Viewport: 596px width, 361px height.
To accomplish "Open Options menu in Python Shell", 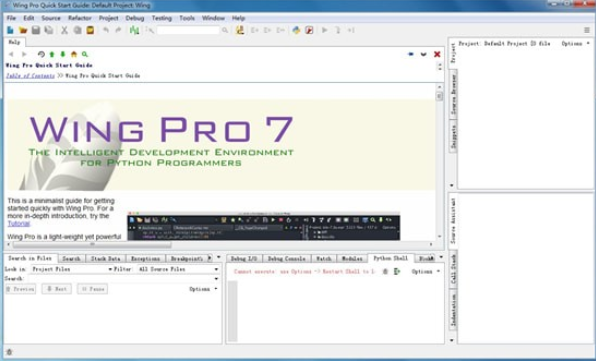I will pos(425,271).
